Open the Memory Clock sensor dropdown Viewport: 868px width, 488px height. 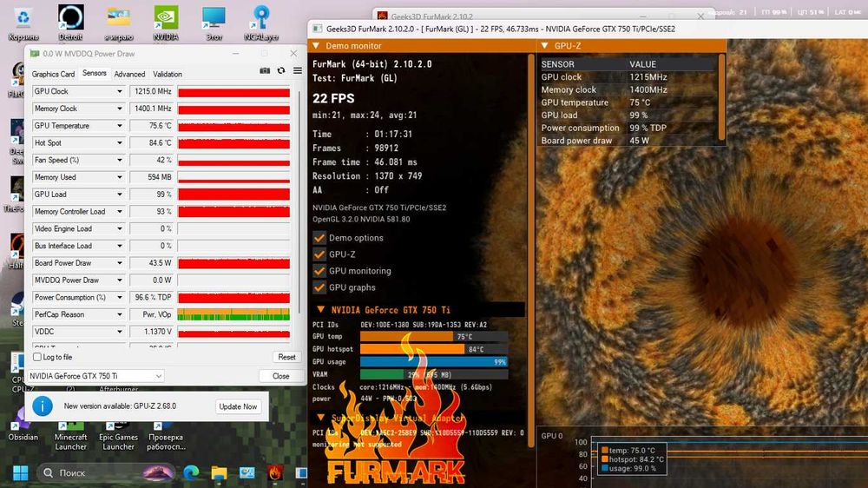point(120,109)
